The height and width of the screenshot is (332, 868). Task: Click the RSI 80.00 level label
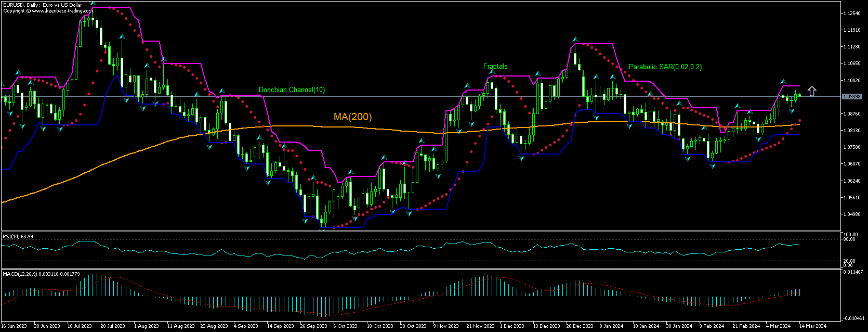849,239
